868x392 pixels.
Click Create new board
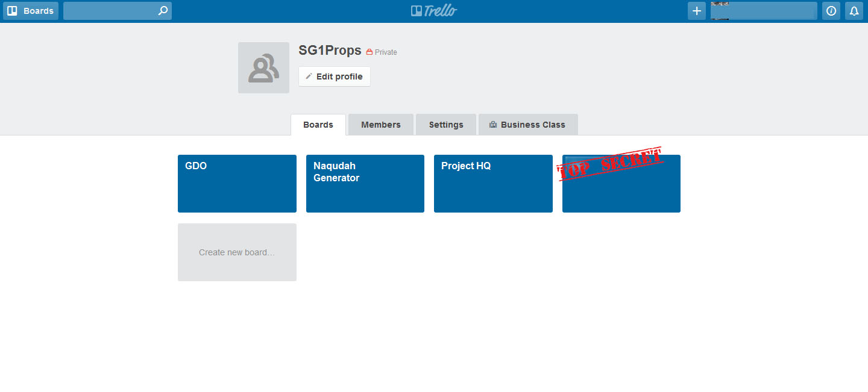pyautogui.click(x=237, y=252)
